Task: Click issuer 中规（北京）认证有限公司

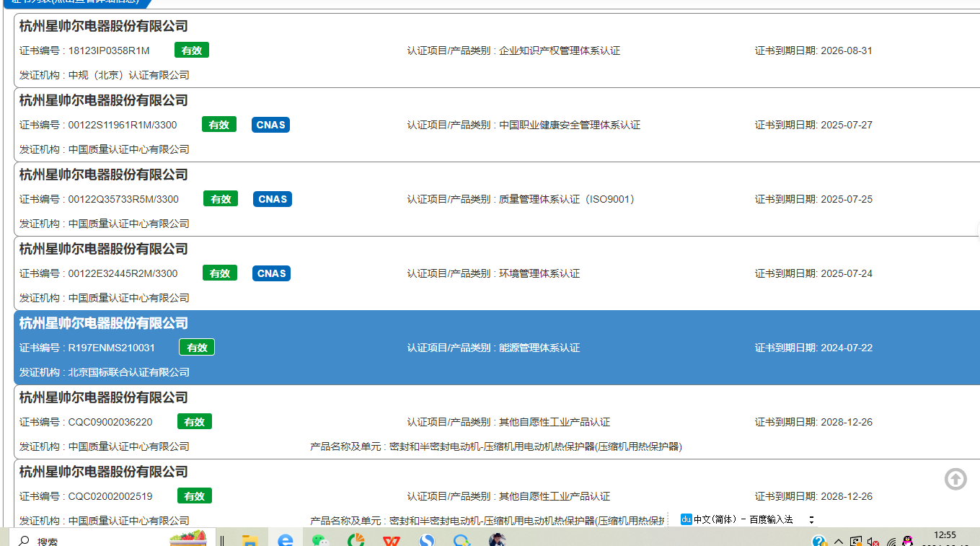Action: pos(129,75)
